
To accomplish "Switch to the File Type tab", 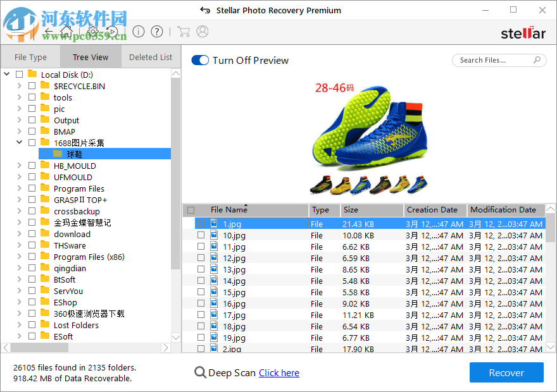I will click(30, 56).
